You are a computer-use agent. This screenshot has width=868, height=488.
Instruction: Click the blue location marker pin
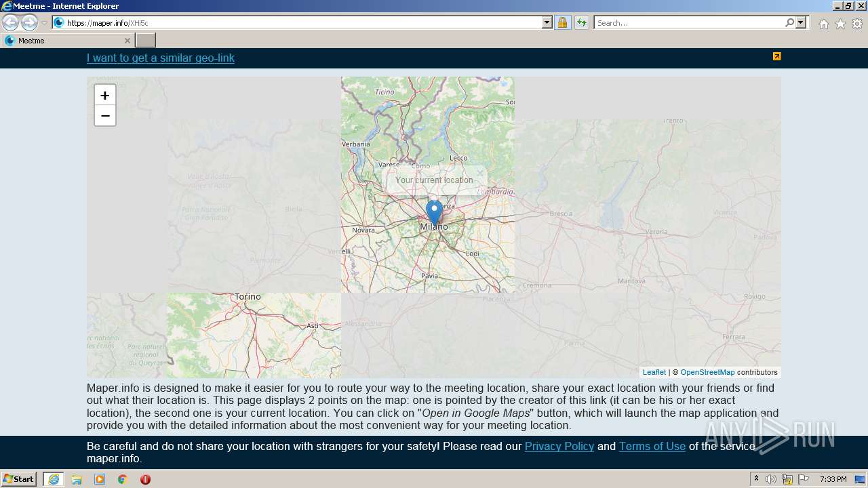coord(434,213)
